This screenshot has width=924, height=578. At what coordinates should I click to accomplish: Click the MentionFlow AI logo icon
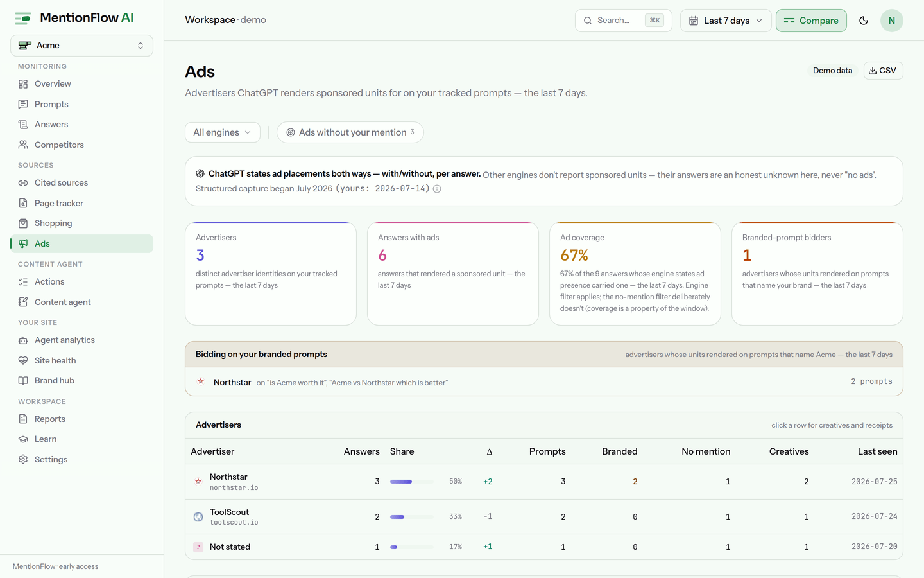coord(23,18)
